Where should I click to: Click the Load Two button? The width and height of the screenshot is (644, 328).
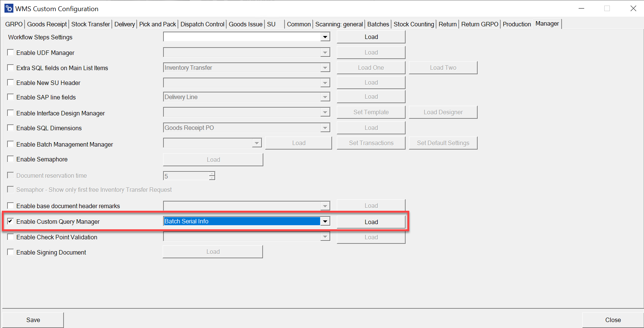(443, 68)
